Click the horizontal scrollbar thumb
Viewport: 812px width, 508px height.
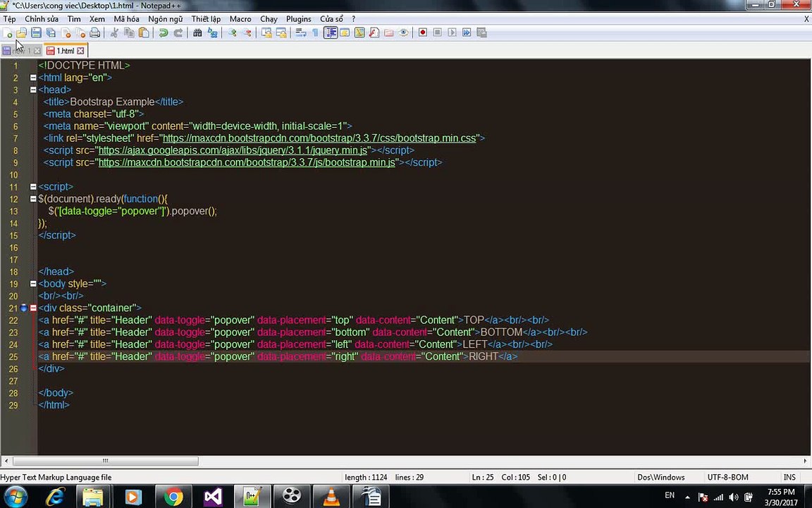pos(105,461)
